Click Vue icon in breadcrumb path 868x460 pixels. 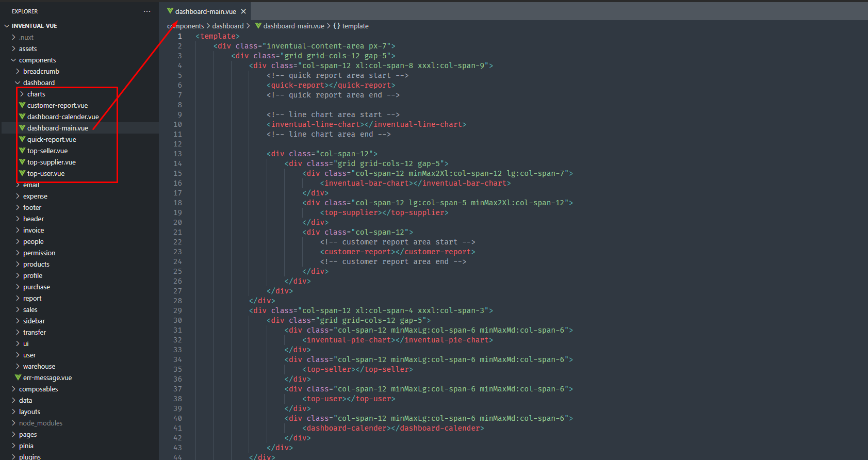click(x=258, y=26)
